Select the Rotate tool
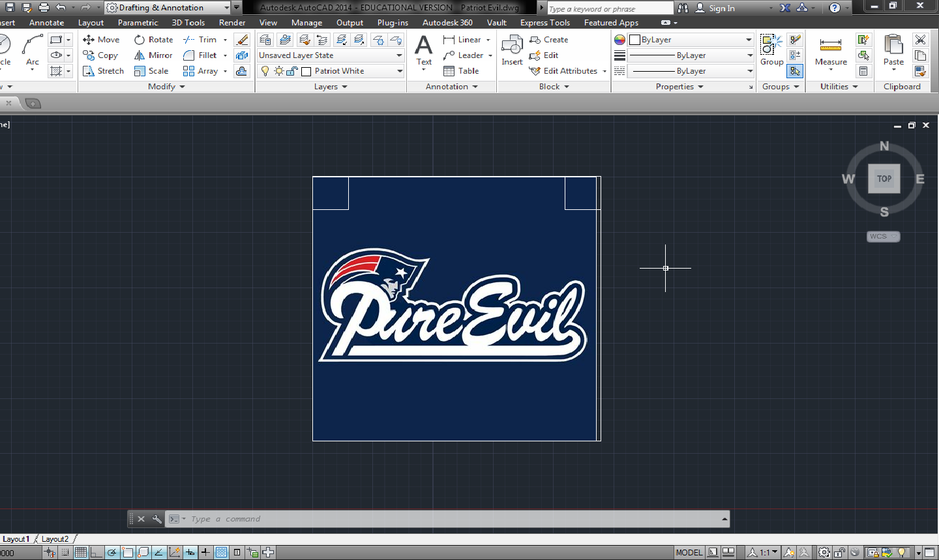The width and height of the screenshot is (939, 560). pyautogui.click(x=154, y=40)
